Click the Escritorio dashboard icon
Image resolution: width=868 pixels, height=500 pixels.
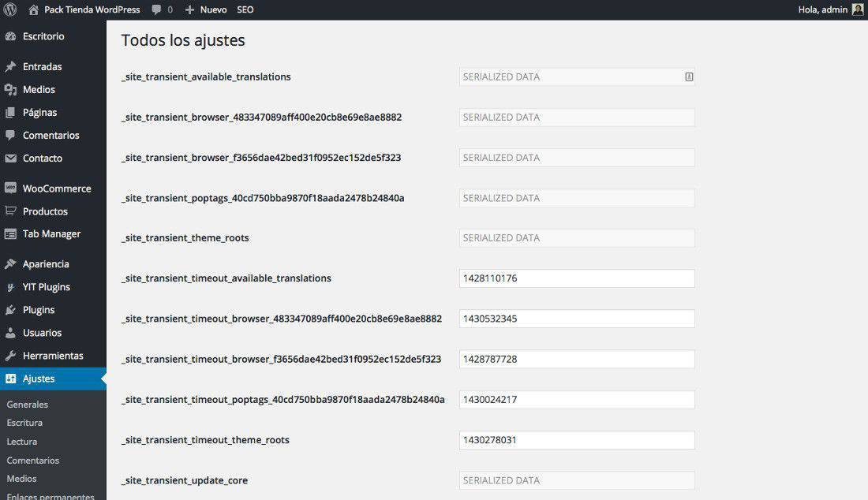pos(10,36)
